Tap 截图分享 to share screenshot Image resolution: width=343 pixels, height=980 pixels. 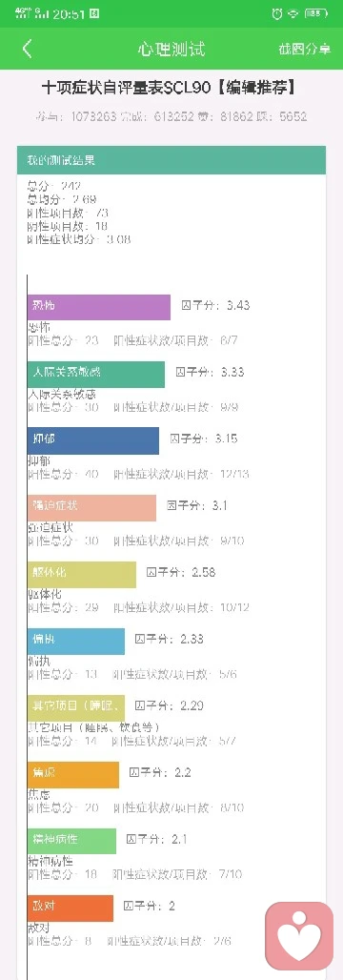304,50
